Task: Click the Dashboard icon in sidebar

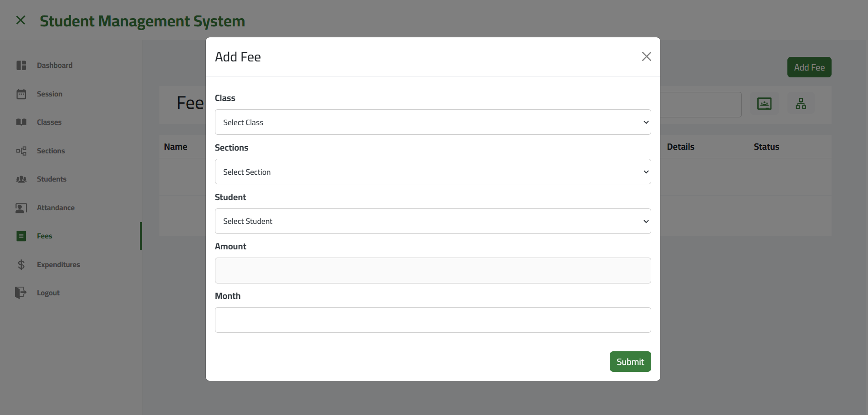Action: coord(21,66)
